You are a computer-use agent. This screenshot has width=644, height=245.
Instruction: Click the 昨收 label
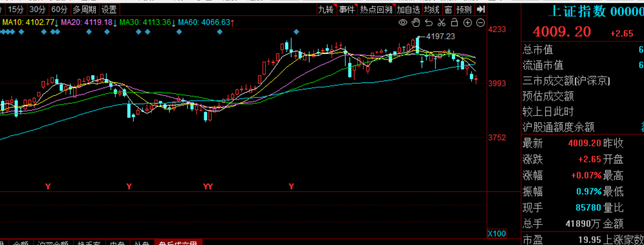tap(614, 143)
